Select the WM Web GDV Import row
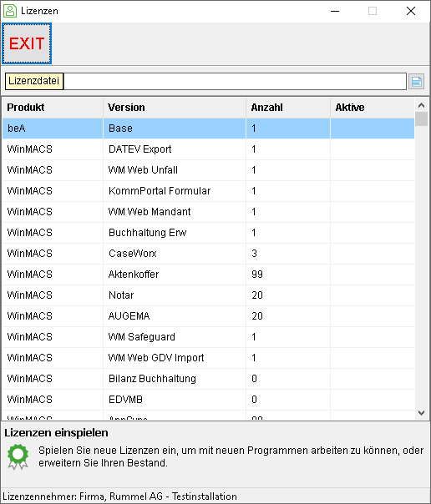Image resolution: width=431 pixels, height=504 pixels. 209,358
